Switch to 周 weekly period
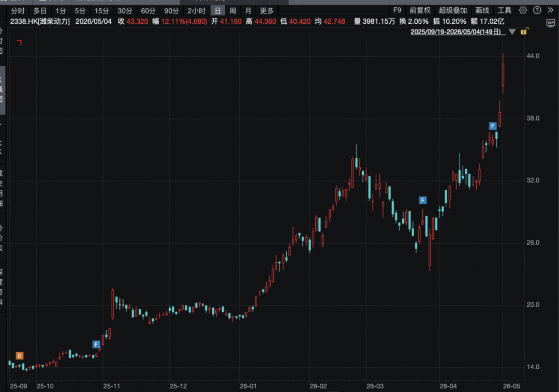 (233, 11)
